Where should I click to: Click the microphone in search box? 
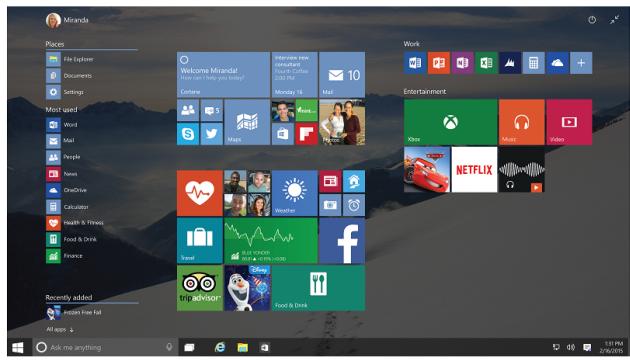(169, 347)
